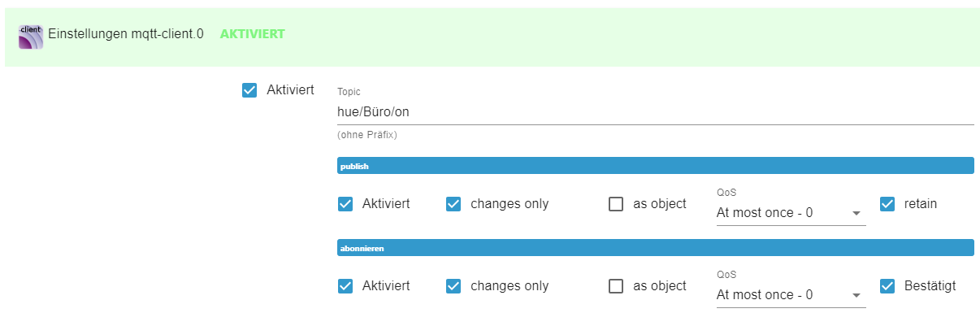Click the abonnieren section header bar
This screenshot has width=980, height=313.
(655, 248)
